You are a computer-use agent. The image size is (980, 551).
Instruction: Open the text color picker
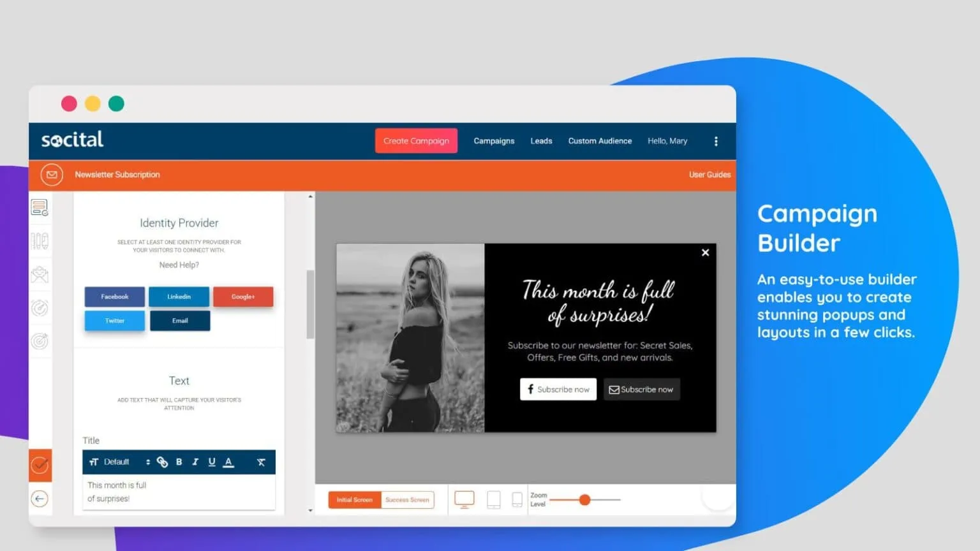point(228,462)
